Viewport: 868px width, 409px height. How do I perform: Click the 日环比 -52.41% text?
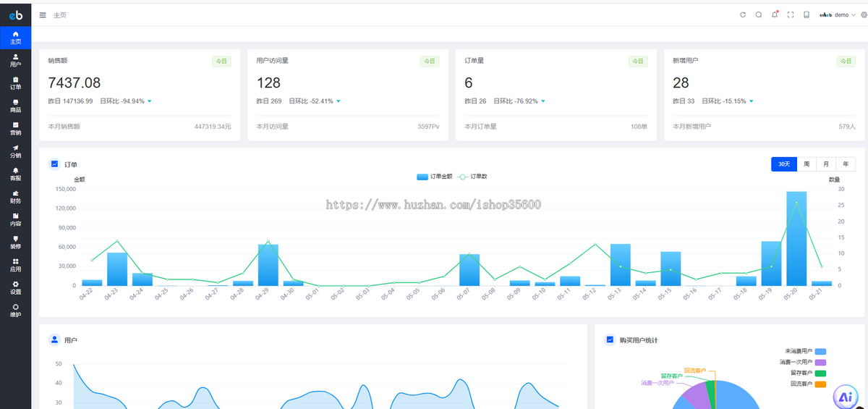coord(311,101)
